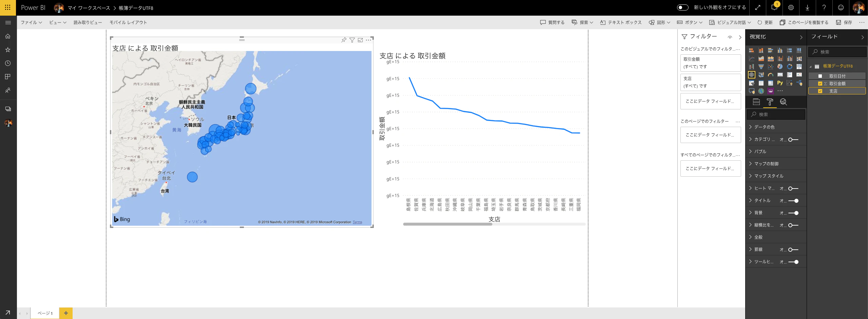
Task: Click the テキスト ボックス button
Action: (621, 22)
